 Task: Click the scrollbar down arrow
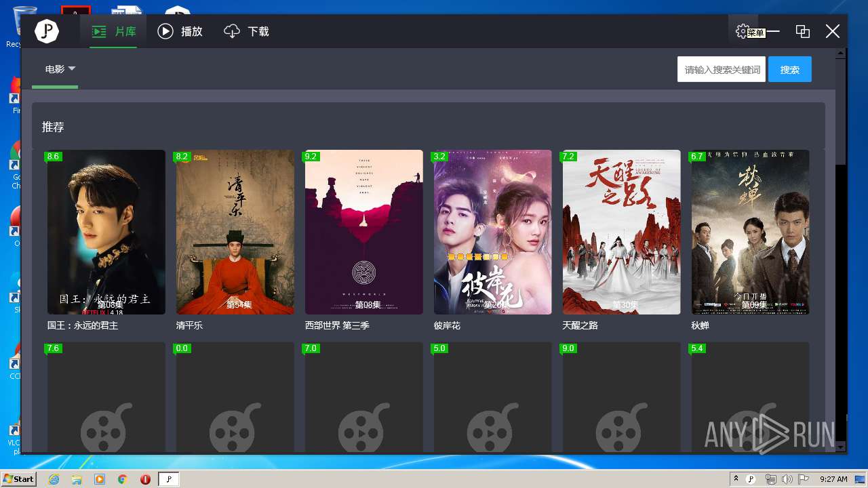tap(841, 447)
